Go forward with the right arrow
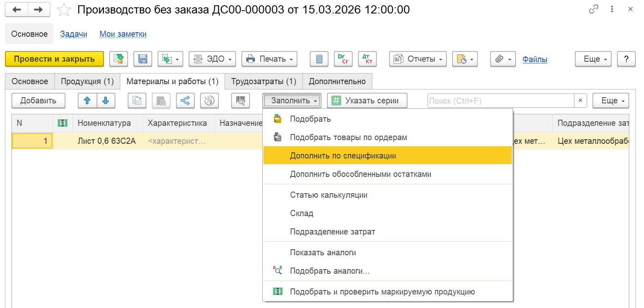The image size is (644, 308). tap(39, 9)
